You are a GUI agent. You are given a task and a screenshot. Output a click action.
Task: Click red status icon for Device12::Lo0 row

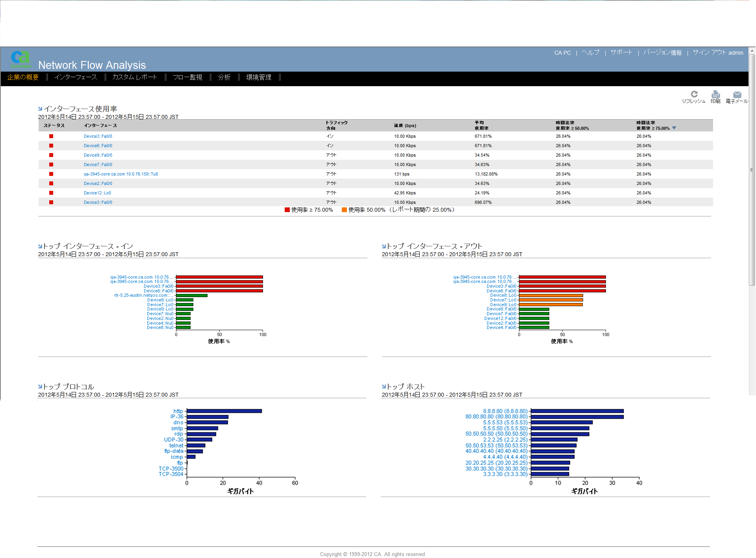tap(51, 193)
